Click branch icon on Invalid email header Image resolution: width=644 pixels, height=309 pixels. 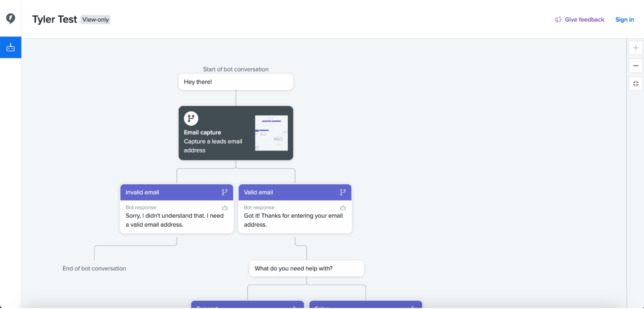coord(224,192)
